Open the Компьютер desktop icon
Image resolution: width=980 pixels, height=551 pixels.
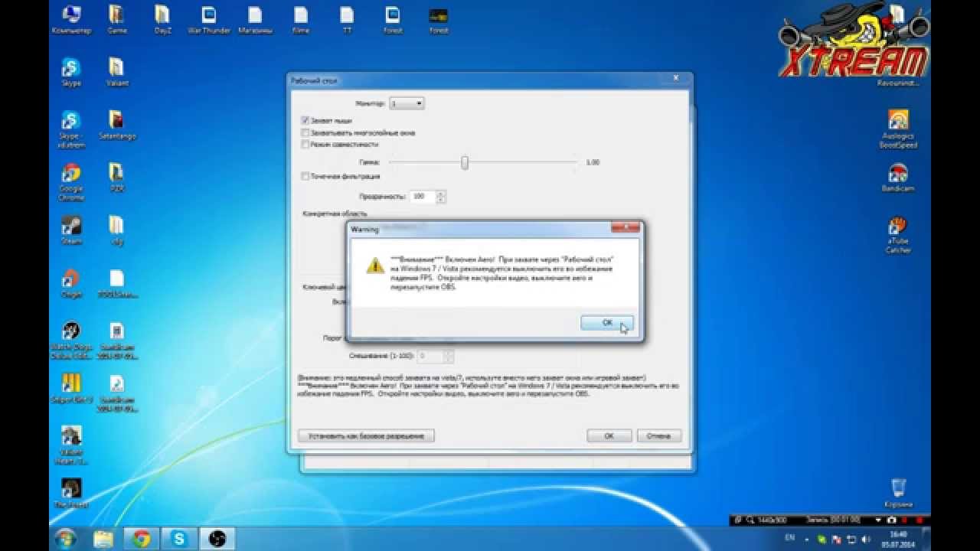pos(71,21)
